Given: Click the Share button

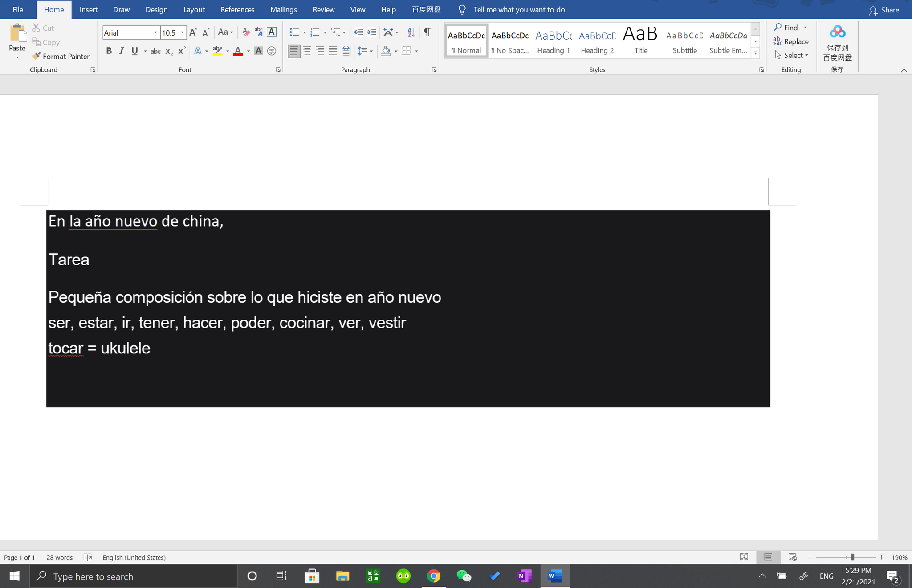Looking at the screenshot, I should (x=884, y=10).
